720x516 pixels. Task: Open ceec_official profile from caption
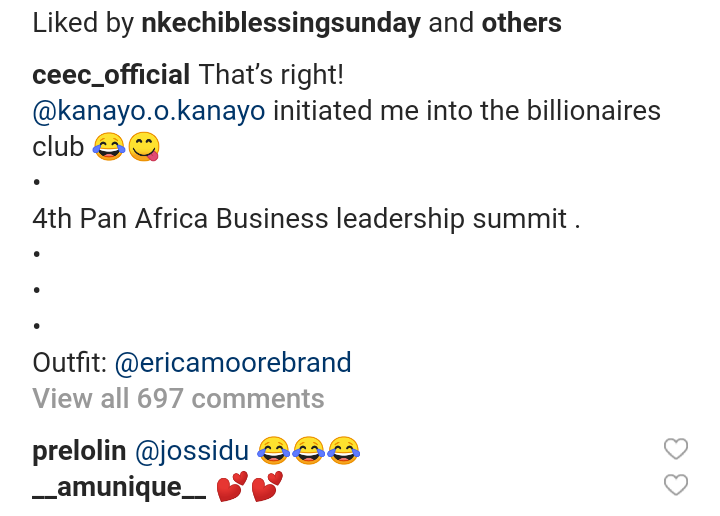pos(111,75)
